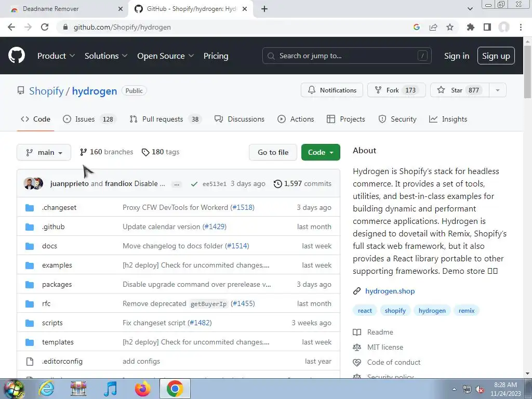Click the committer avatars thumbnail
This screenshot has height=399, width=532.
click(33, 183)
